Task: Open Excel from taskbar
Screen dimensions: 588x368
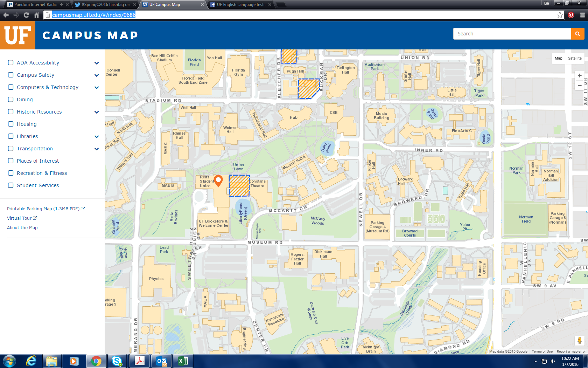Action: (x=183, y=361)
